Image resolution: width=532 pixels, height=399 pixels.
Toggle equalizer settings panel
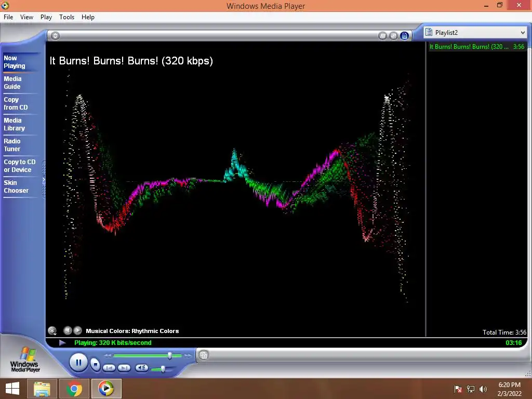click(393, 36)
